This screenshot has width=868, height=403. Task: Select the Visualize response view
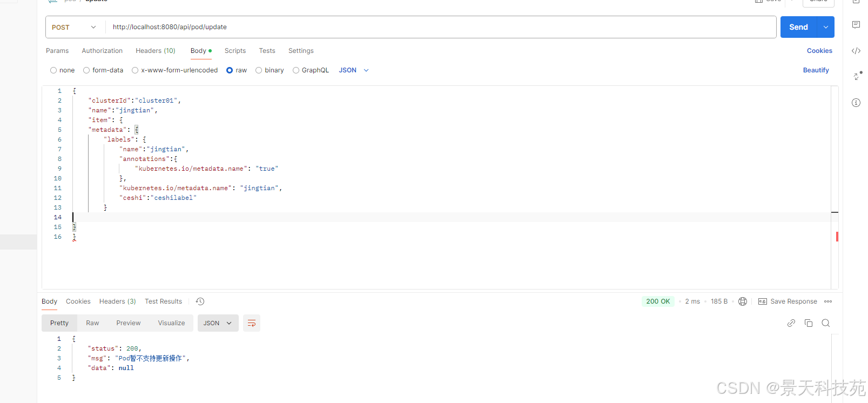pos(171,323)
